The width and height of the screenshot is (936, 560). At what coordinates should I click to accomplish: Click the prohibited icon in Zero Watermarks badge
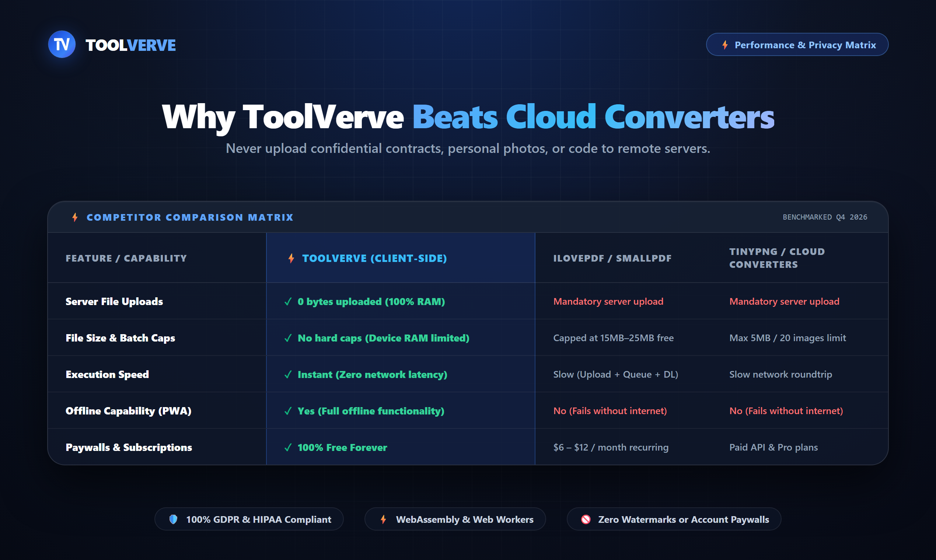tap(586, 519)
